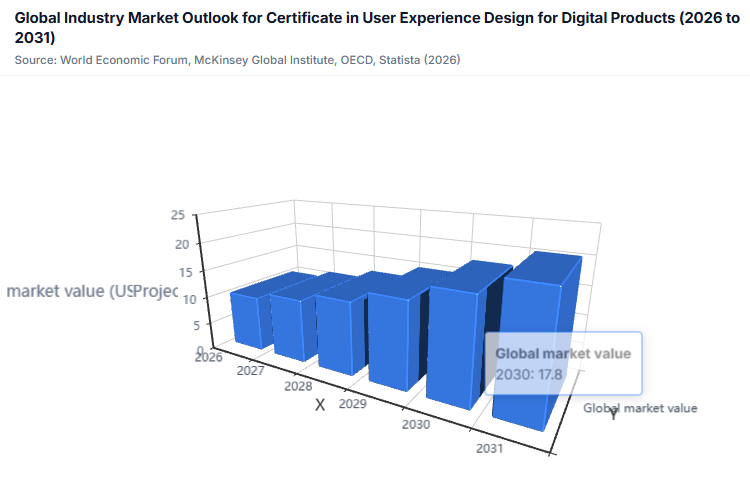Click the Global market value tooltip
Image resolution: width=750 pixels, height=497 pixels.
pos(563,363)
